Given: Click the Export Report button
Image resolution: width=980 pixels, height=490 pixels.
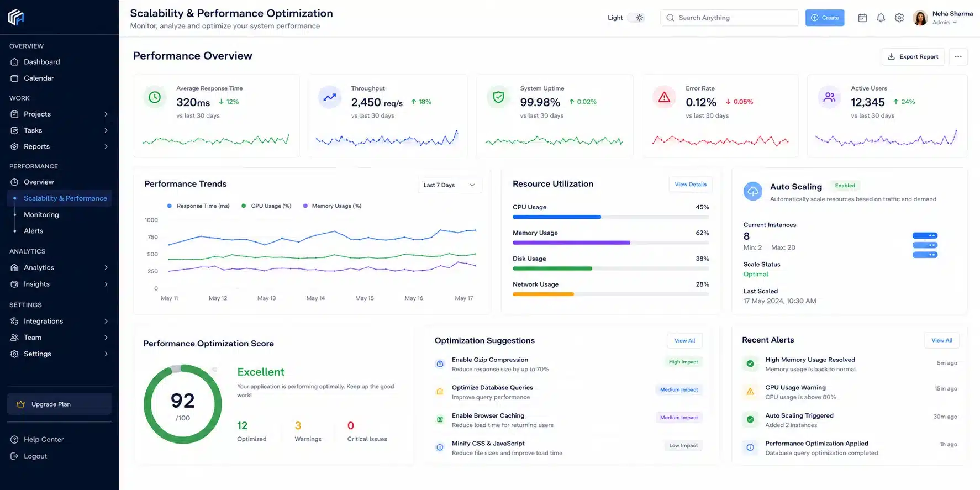Looking at the screenshot, I should tap(913, 56).
